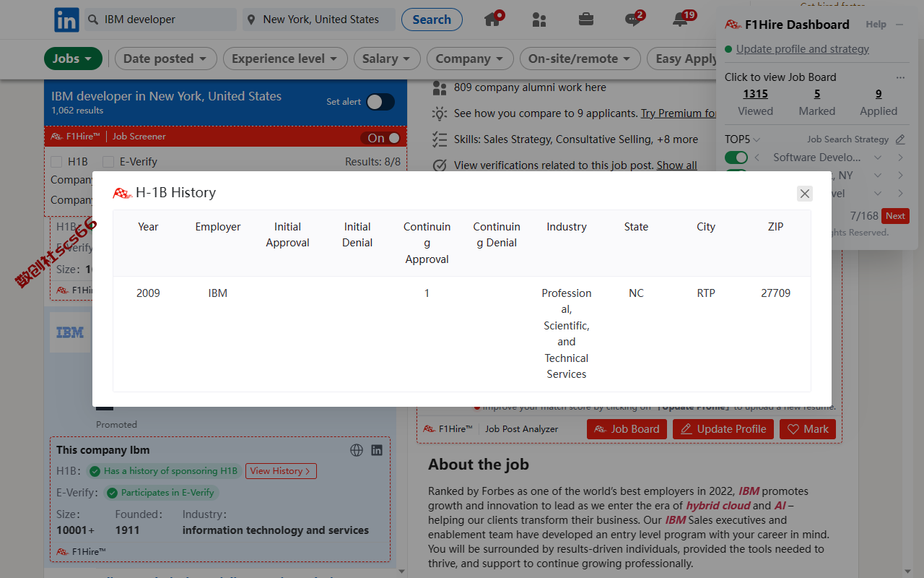Open the LinkedIn home logo

click(x=66, y=20)
